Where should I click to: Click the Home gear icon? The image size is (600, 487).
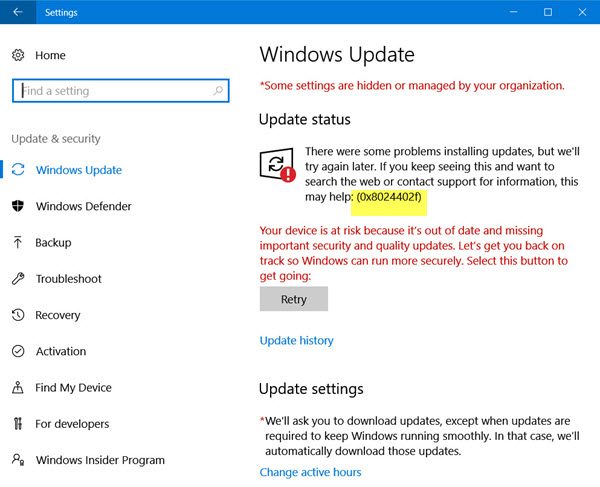pyautogui.click(x=18, y=55)
